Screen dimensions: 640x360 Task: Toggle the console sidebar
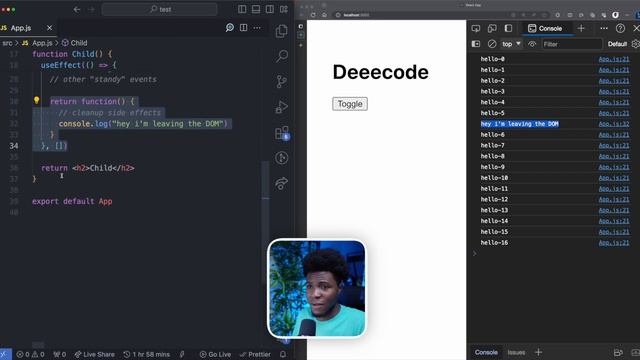(x=476, y=44)
